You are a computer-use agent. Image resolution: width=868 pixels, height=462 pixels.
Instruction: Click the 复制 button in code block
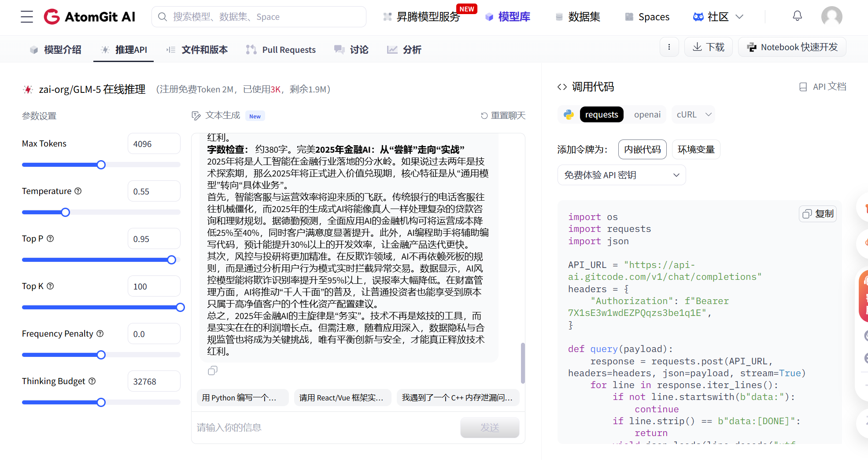817,213
